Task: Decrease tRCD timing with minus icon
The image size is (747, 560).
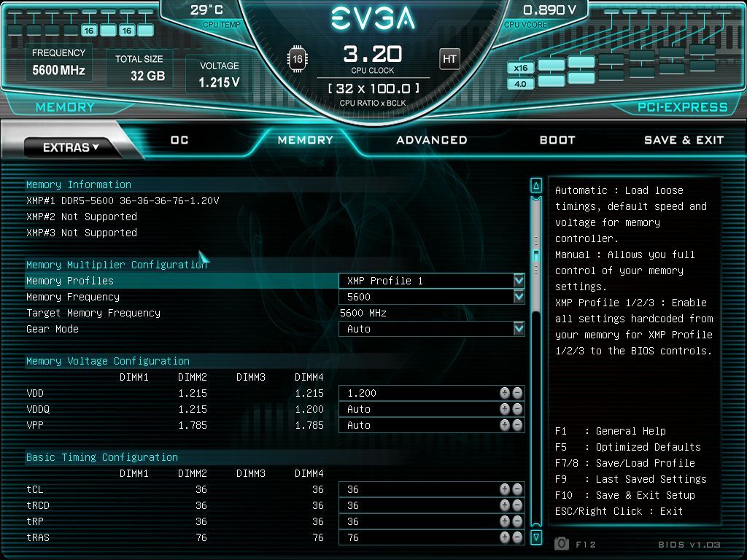Action: 517,505
